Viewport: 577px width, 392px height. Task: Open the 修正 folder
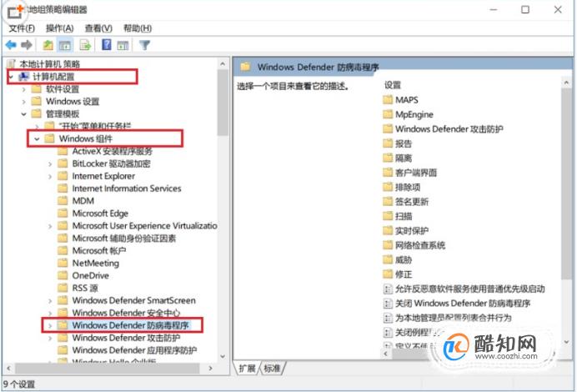(x=404, y=274)
